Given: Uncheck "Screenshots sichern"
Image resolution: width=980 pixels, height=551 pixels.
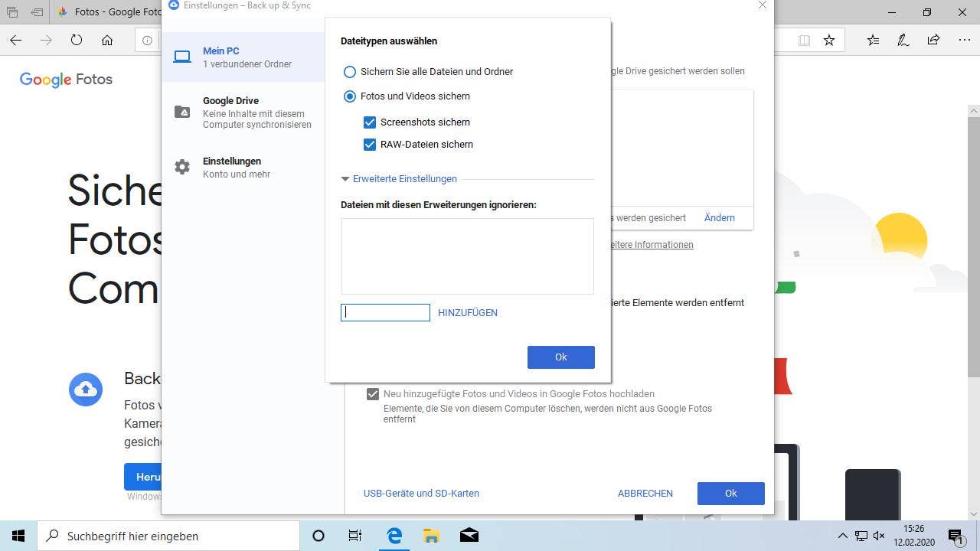Looking at the screenshot, I should tap(370, 122).
